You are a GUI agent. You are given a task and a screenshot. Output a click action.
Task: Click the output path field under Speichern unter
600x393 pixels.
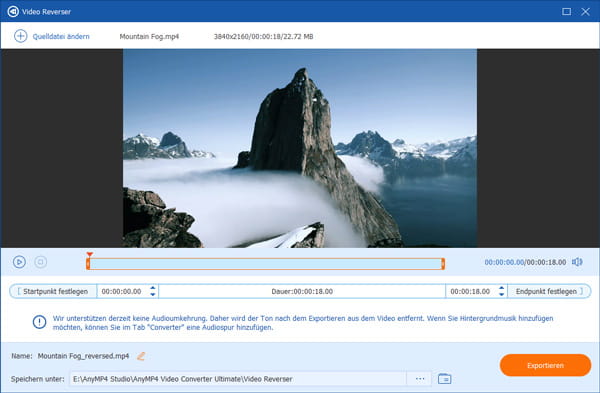coord(237,379)
